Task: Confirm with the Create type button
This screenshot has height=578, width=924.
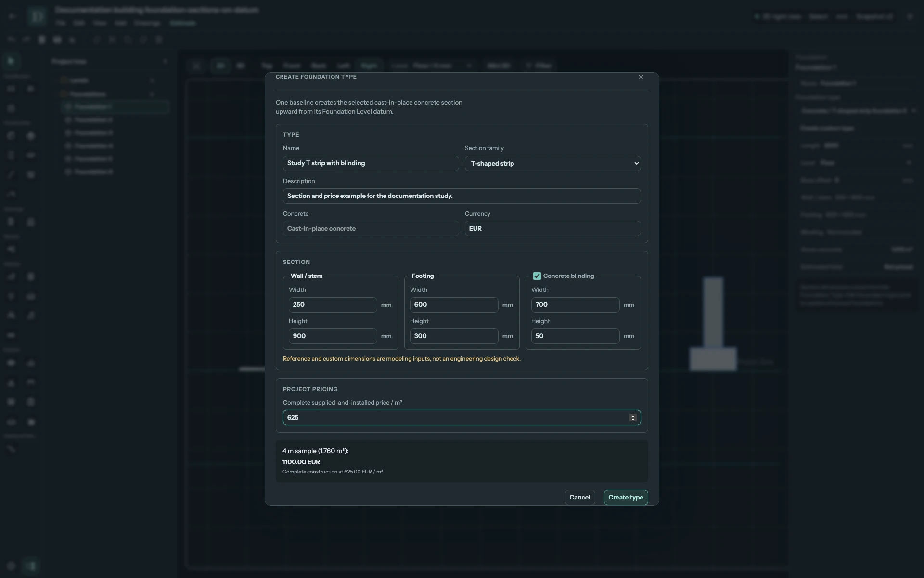Action: [626, 498]
